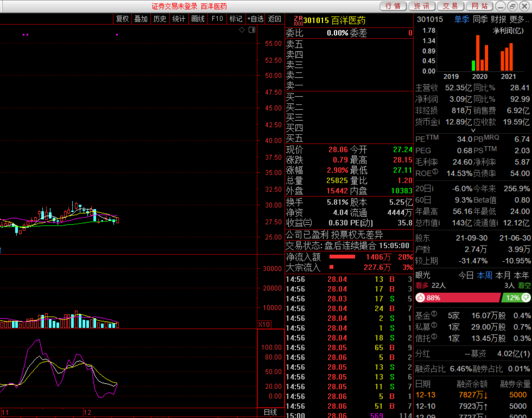Click the X10 volume scale marker
532x418 pixels.
(x=264, y=324)
